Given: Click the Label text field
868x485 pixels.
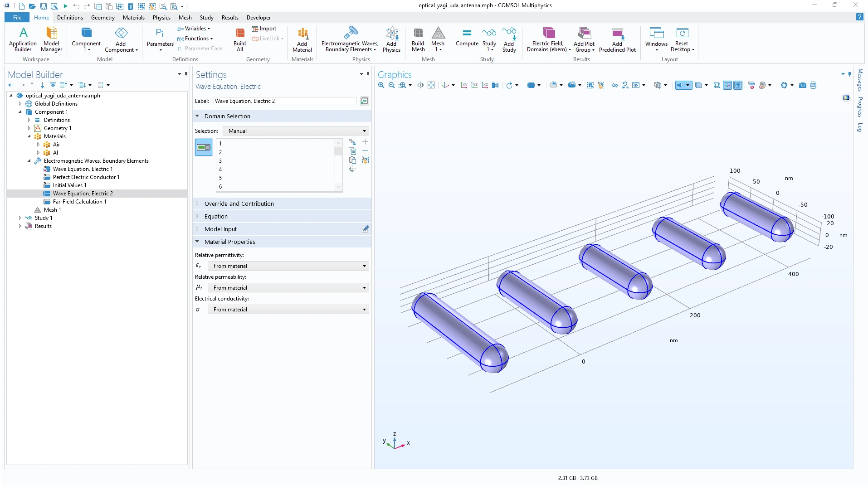Looking at the screenshot, I should pos(284,101).
